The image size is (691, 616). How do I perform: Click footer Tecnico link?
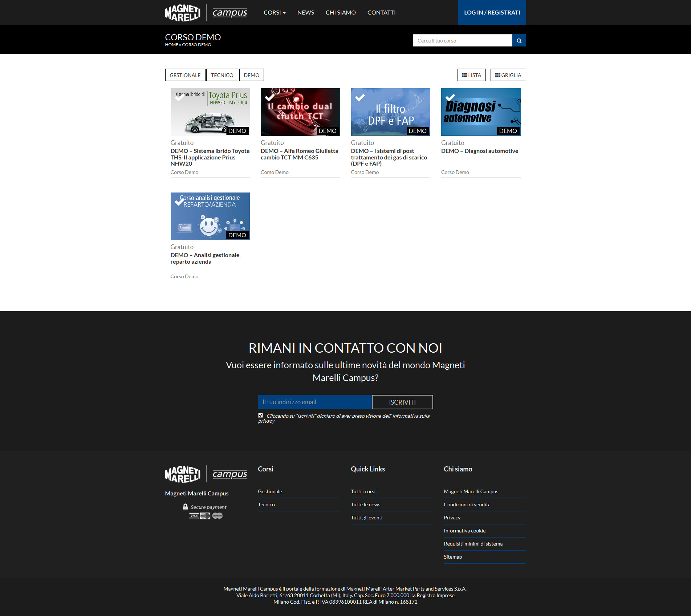266,504
